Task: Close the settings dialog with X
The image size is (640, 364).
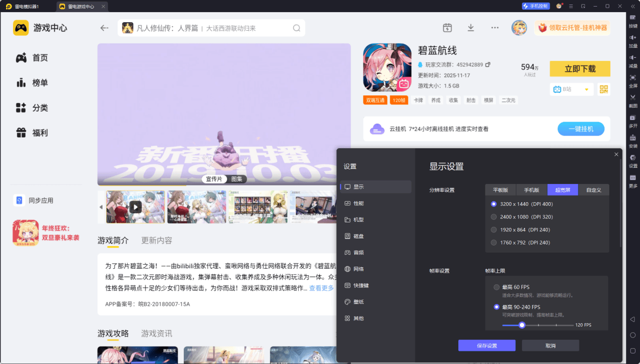Action: pyautogui.click(x=616, y=154)
